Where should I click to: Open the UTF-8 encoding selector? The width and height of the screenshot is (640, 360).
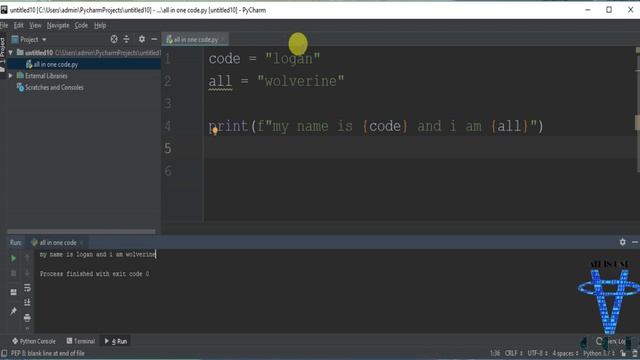tap(537, 353)
